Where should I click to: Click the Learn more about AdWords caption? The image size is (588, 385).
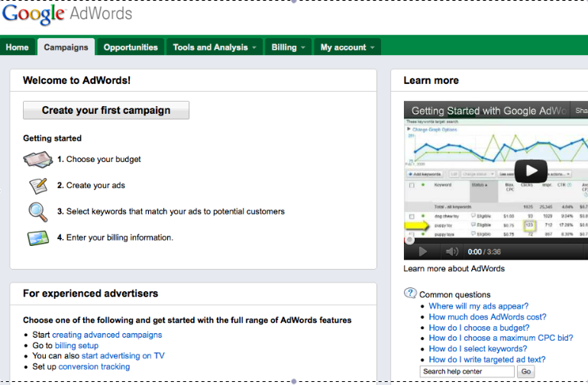coord(454,269)
